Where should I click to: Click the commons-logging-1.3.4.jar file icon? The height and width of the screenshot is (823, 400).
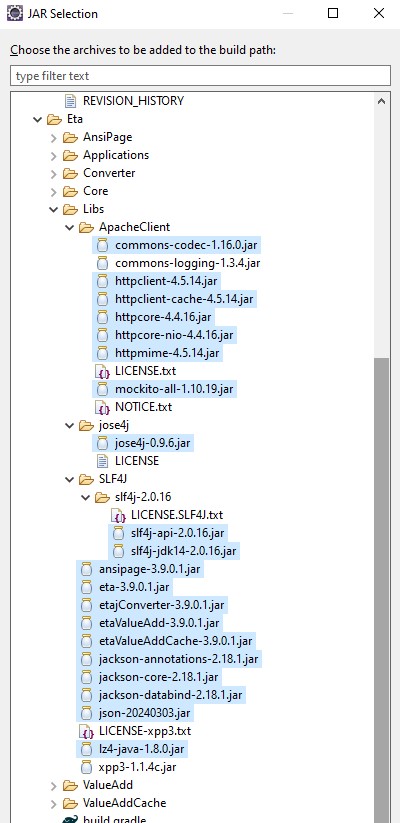(102, 263)
